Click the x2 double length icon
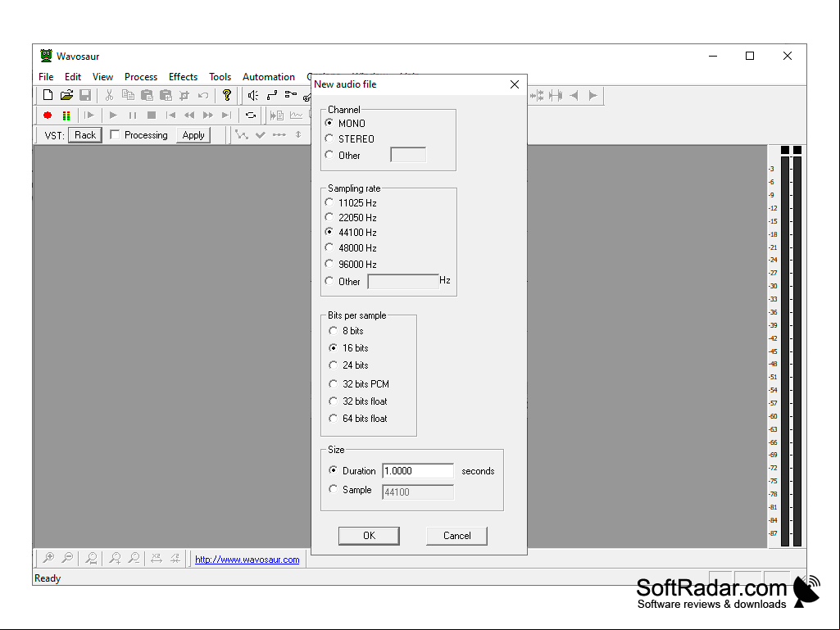 157,558
